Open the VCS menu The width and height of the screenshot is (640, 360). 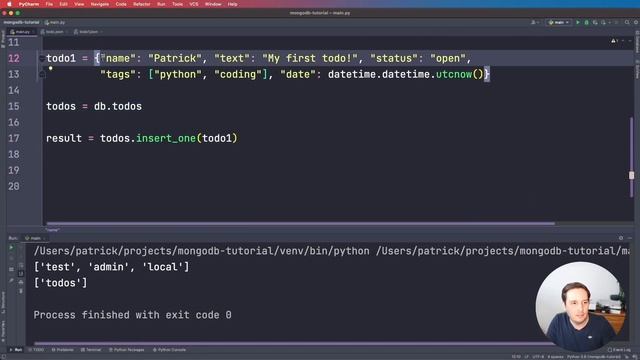(194, 4)
